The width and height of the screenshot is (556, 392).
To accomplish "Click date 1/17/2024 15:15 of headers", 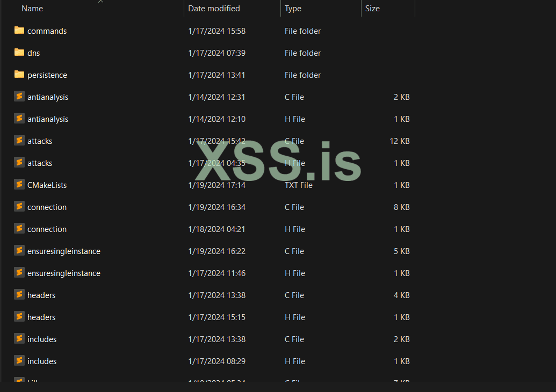I will tap(216, 317).
